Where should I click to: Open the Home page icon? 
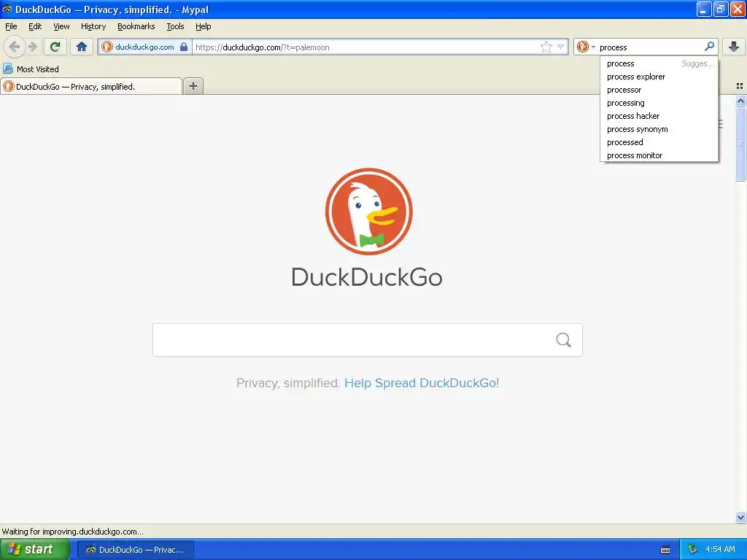82,47
